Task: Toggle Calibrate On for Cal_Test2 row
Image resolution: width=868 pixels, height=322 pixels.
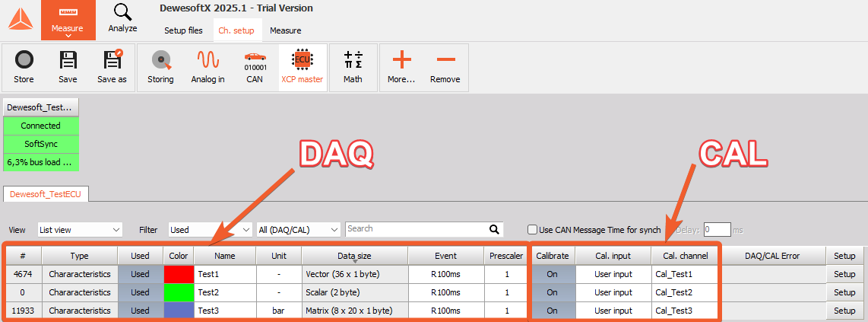Action: point(553,292)
